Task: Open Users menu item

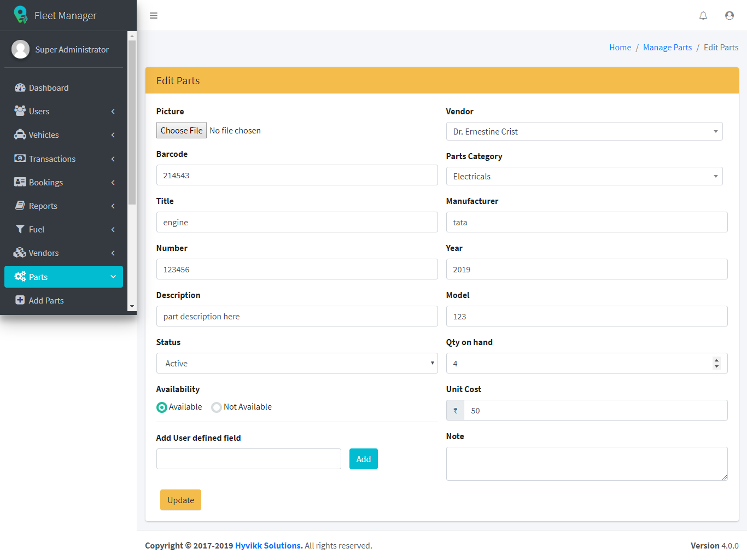Action: (x=63, y=111)
